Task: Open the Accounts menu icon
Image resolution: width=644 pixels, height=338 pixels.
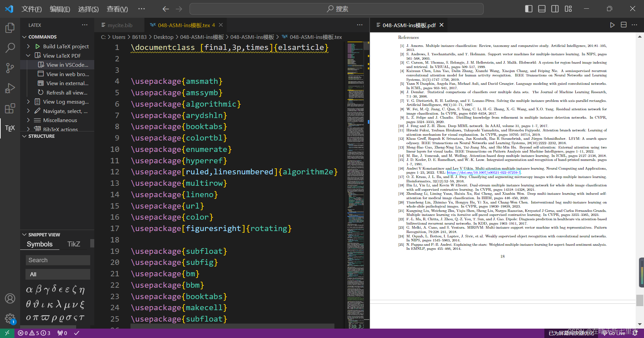Action: 10,298
